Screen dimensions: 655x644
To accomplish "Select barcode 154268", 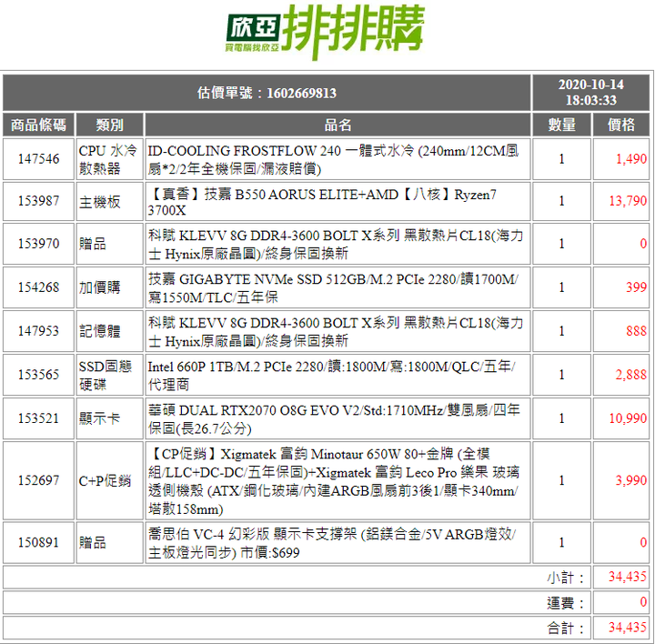I will 38,287.
